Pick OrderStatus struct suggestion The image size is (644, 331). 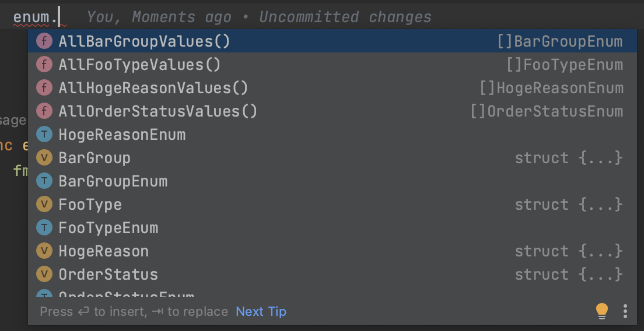coord(108,274)
